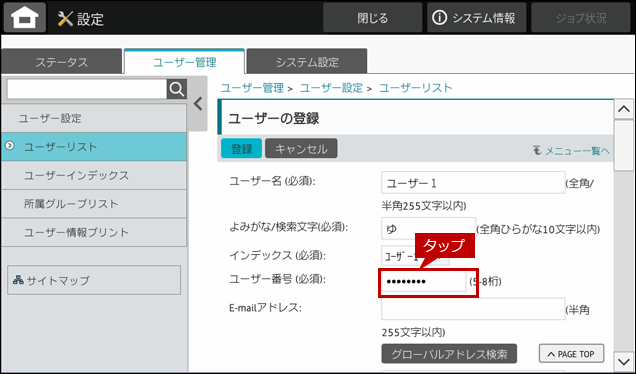Open the インデックス dropdown

pos(415,256)
